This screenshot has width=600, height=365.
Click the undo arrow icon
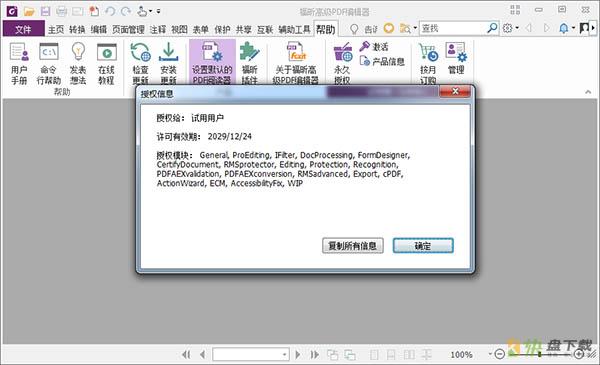pyautogui.click(x=110, y=11)
